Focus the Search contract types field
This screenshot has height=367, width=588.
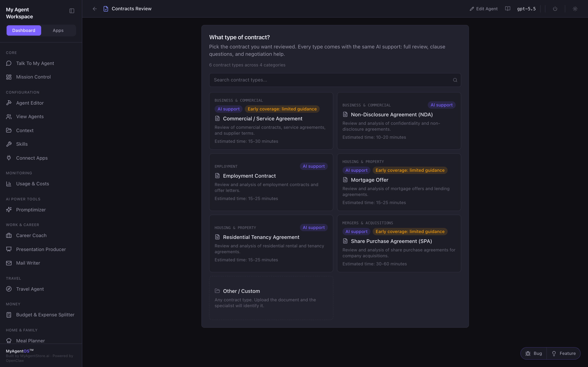point(335,80)
